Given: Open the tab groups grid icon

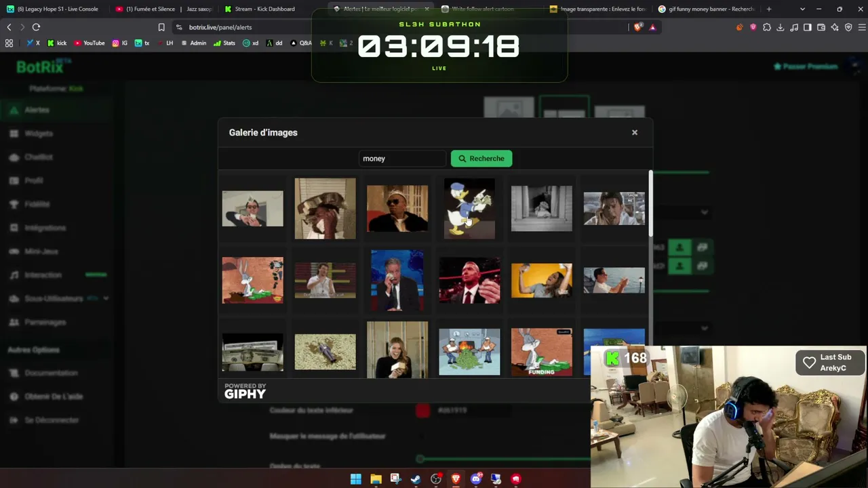Looking at the screenshot, I should [9, 43].
